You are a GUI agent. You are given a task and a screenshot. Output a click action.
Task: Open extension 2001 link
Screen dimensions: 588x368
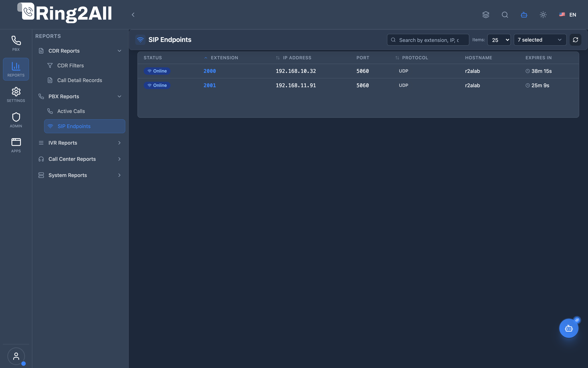[210, 85]
